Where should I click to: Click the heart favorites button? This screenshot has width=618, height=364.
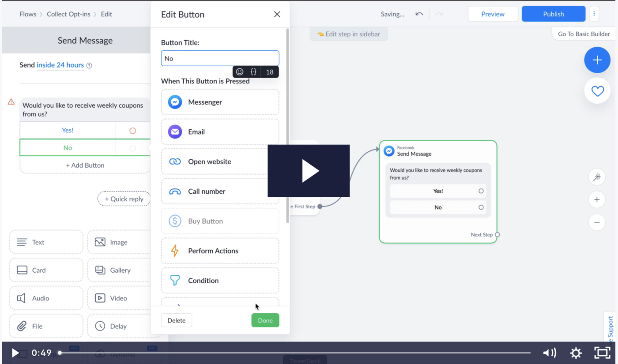(597, 91)
